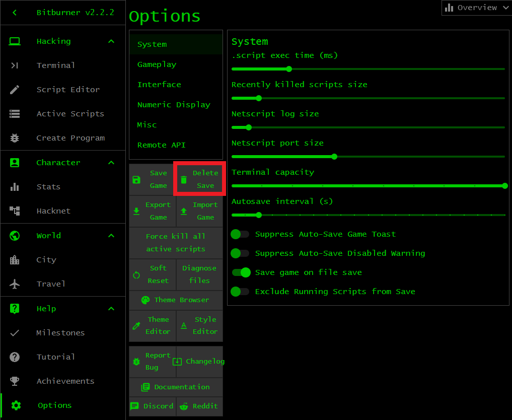Click the Theme Browser palette icon
The image size is (512, 420).
pos(145,300)
